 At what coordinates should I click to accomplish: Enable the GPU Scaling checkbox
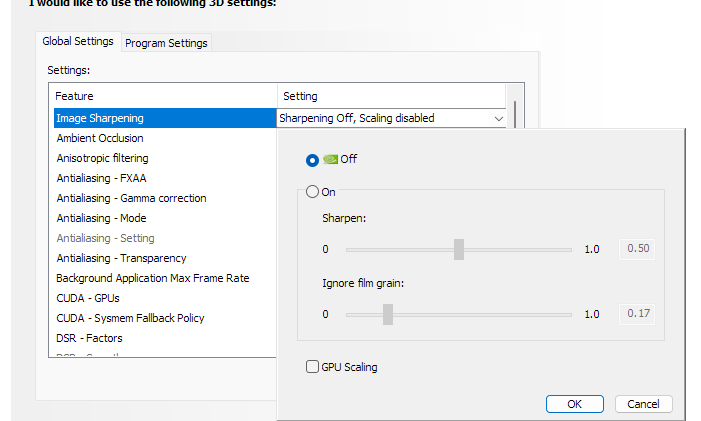(x=313, y=367)
